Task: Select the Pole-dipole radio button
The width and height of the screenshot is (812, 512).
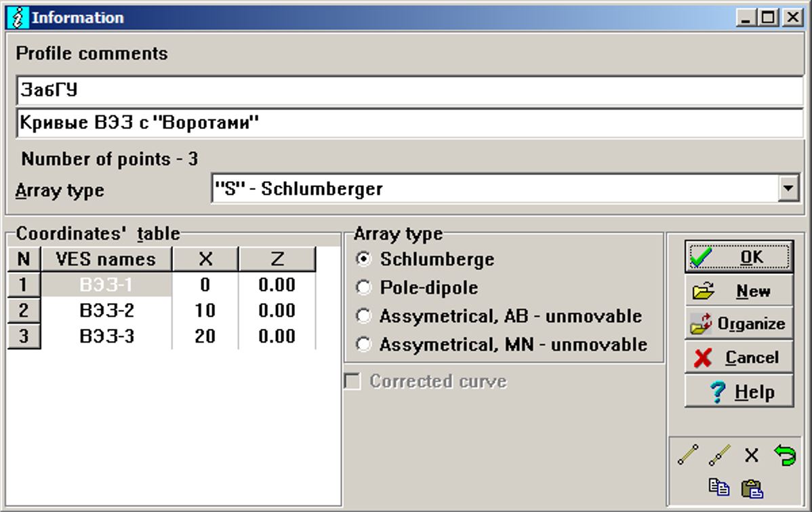Action: pyautogui.click(x=363, y=288)
